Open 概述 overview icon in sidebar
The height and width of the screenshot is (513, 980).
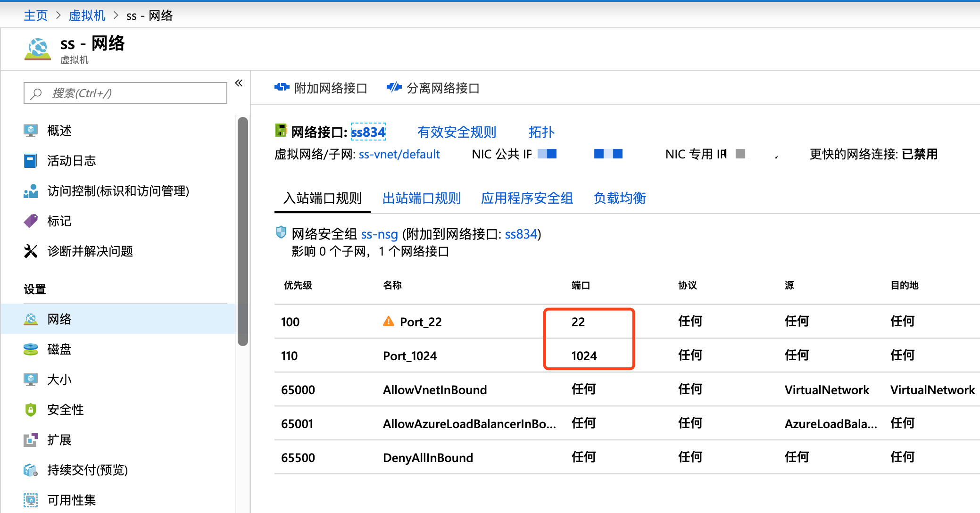pos(31,130)
